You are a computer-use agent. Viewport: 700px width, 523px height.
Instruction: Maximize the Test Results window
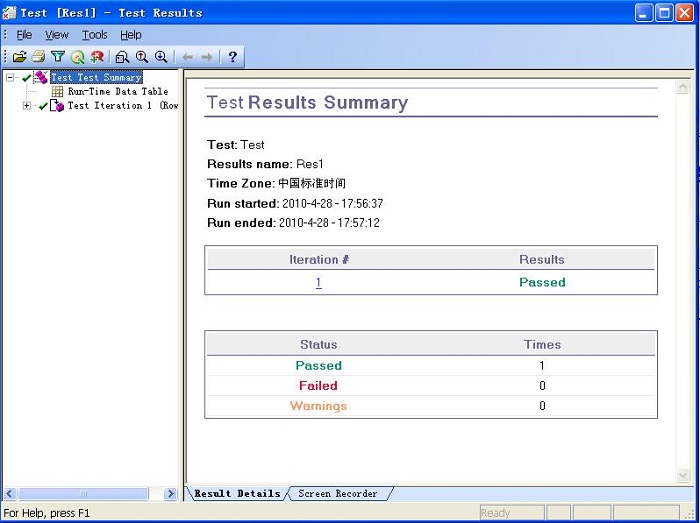664,13
